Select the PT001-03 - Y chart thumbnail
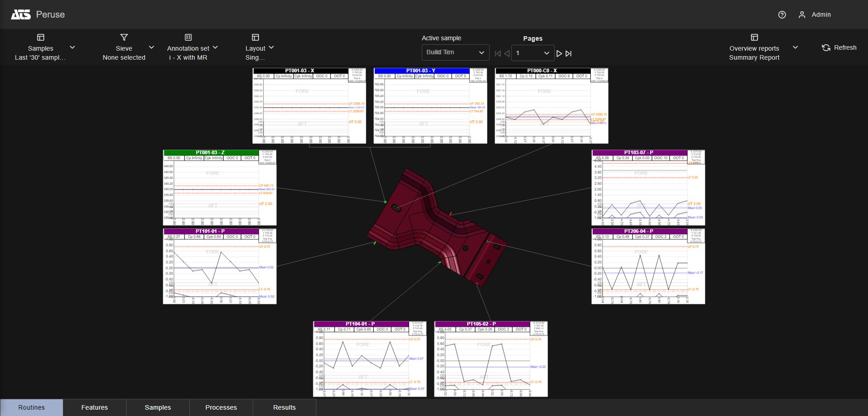Viewport: 868px width, 416px height. [430, 106]
